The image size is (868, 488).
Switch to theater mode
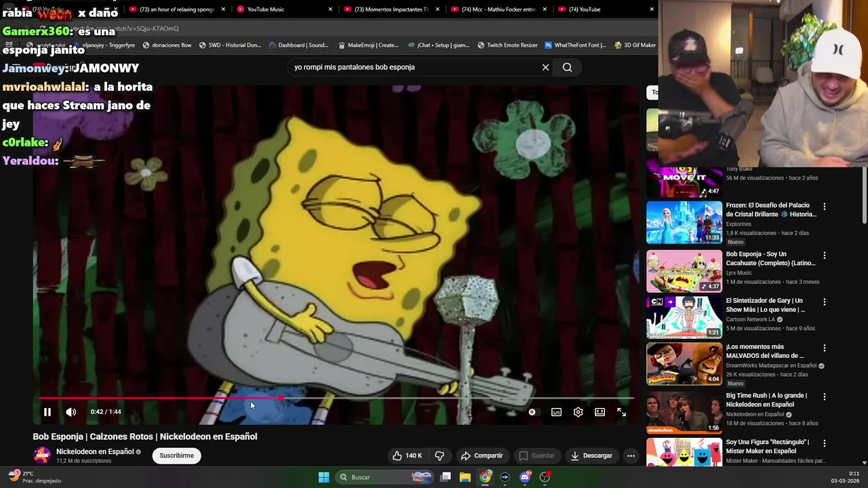[x=599, y=412]
